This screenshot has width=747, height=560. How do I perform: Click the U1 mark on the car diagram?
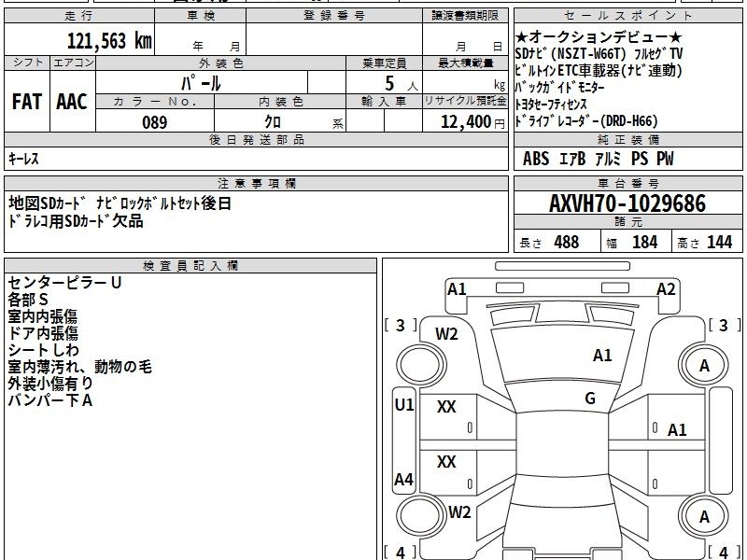(x=404, y=405)
